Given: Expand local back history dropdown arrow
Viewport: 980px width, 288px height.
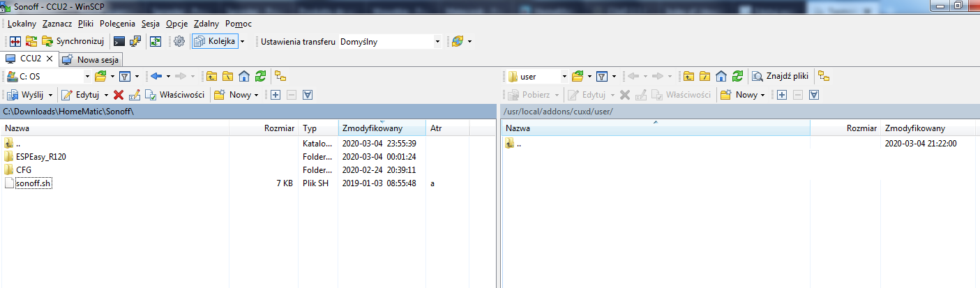Looking at the screenshot, I should [168, 76].
